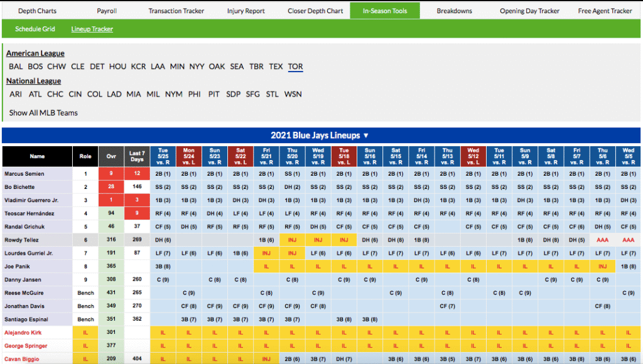Select the Closer Depth Chart tab
This screenshot has width=643, height=364.
click(x=315, y=11)
